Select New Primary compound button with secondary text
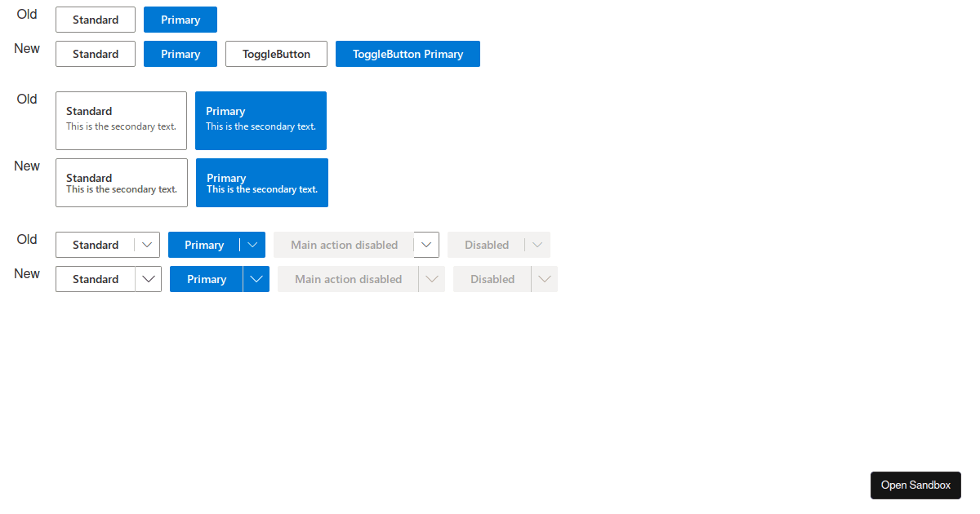980x514 pixels. coord(261,183)
